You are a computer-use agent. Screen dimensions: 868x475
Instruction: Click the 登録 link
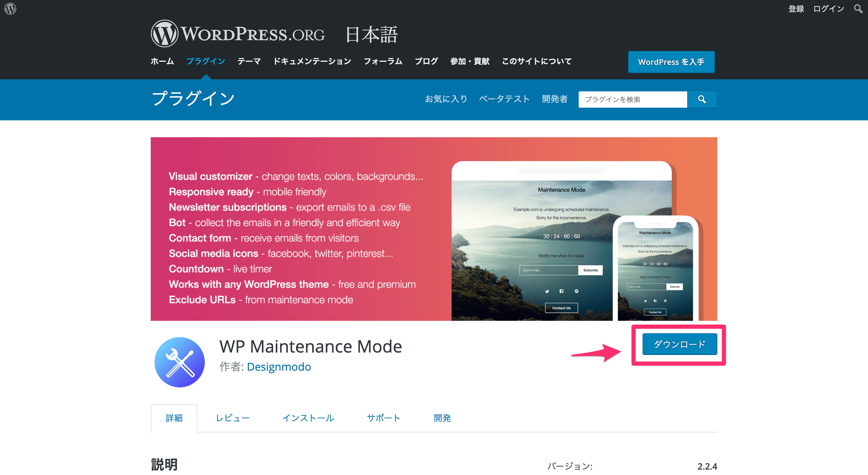[x=796, y=8]
